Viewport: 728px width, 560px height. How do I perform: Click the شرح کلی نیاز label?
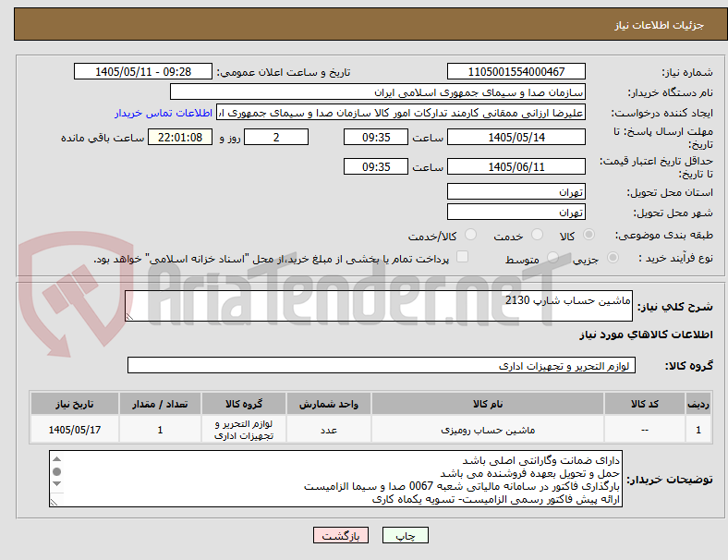point(674,307)
